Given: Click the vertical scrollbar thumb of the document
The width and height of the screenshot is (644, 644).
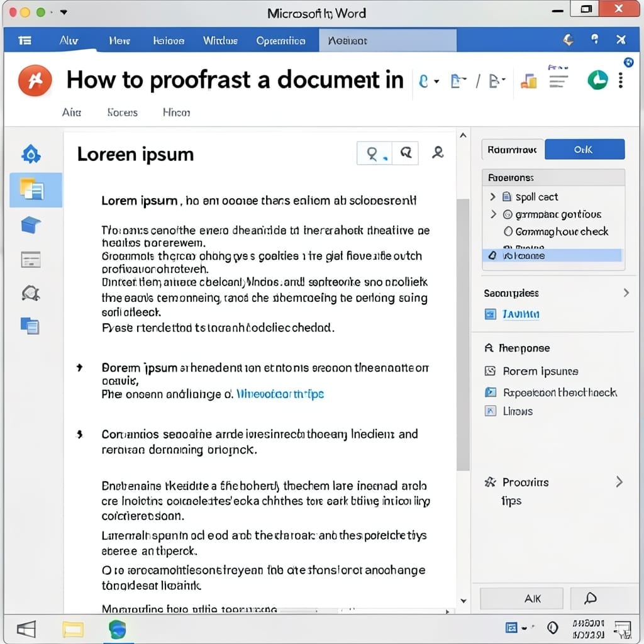Looking at the screenshot, I should click(x=463, y=335).
